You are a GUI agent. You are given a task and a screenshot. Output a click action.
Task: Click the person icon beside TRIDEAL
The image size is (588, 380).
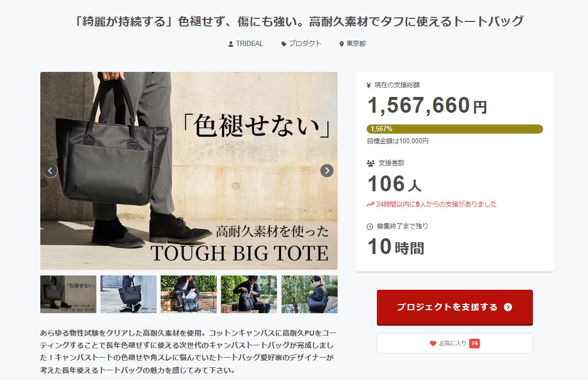coord(231,44)
